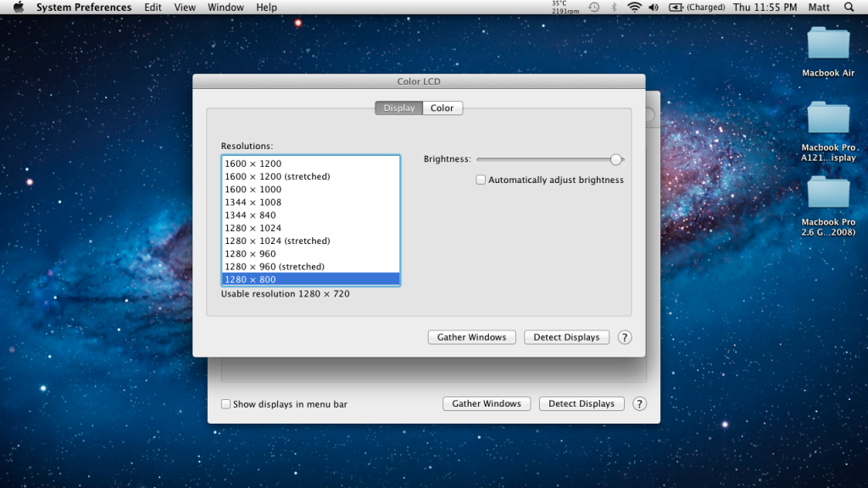Choose resolution 1600 × 1200
This screenshot has height=488, width=868.
click(x=310, y=164)
